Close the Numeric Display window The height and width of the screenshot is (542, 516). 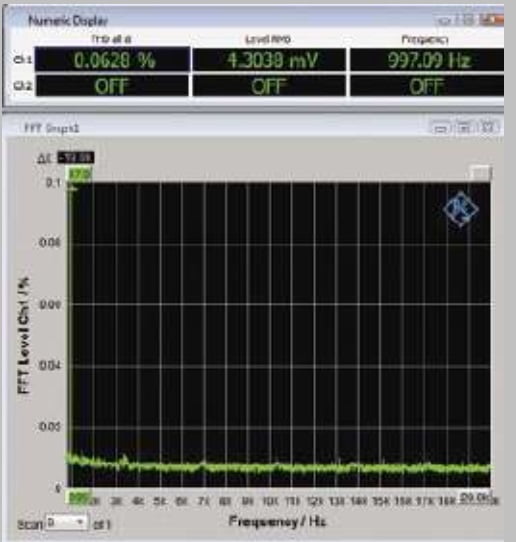[x=491, y=20]
